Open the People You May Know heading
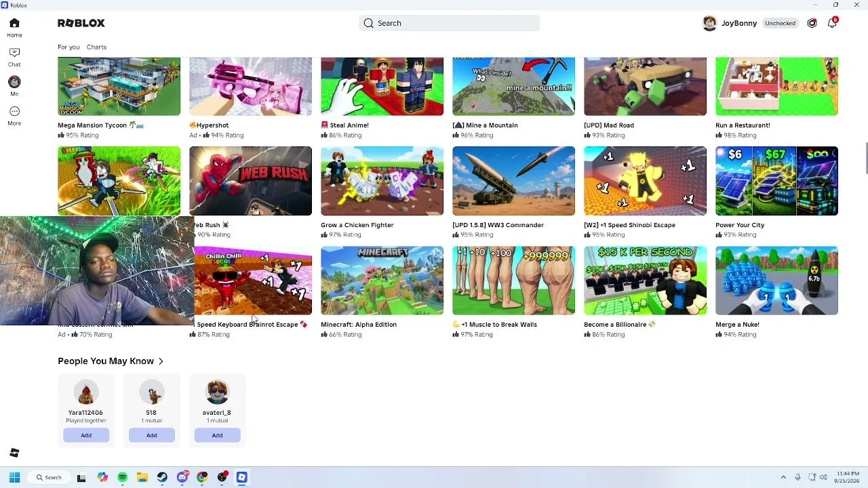Viewport: 868px width, 488px height. [106, 361]
